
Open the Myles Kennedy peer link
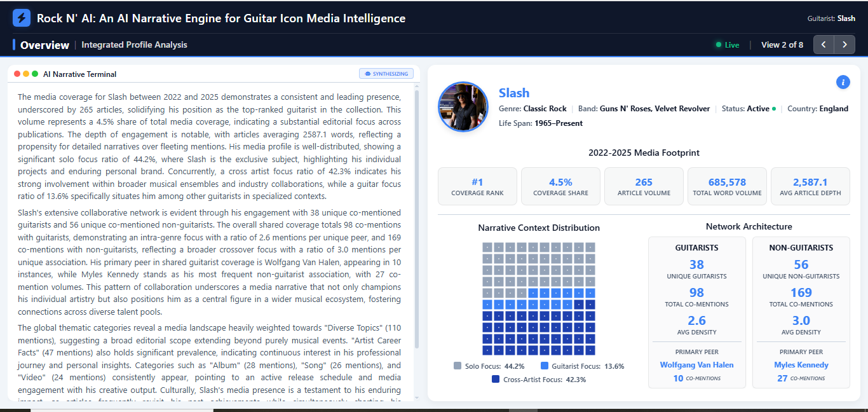click(x=801, y=365)
